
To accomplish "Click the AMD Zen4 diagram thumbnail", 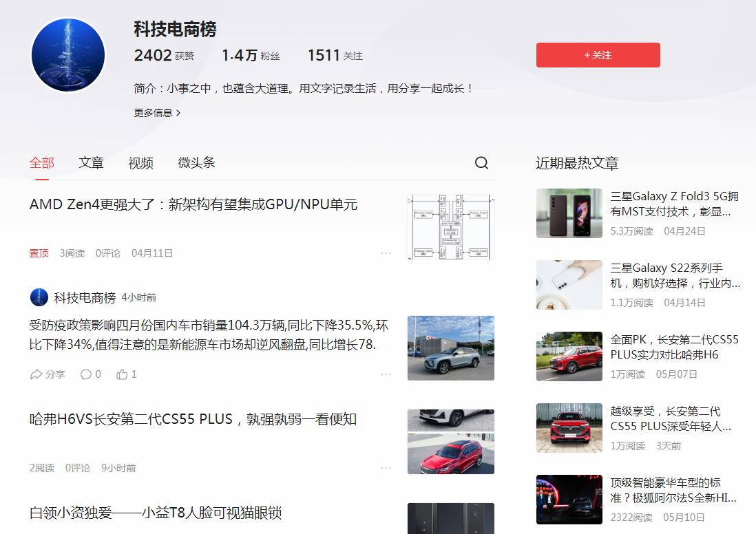I will click(451, 227).
